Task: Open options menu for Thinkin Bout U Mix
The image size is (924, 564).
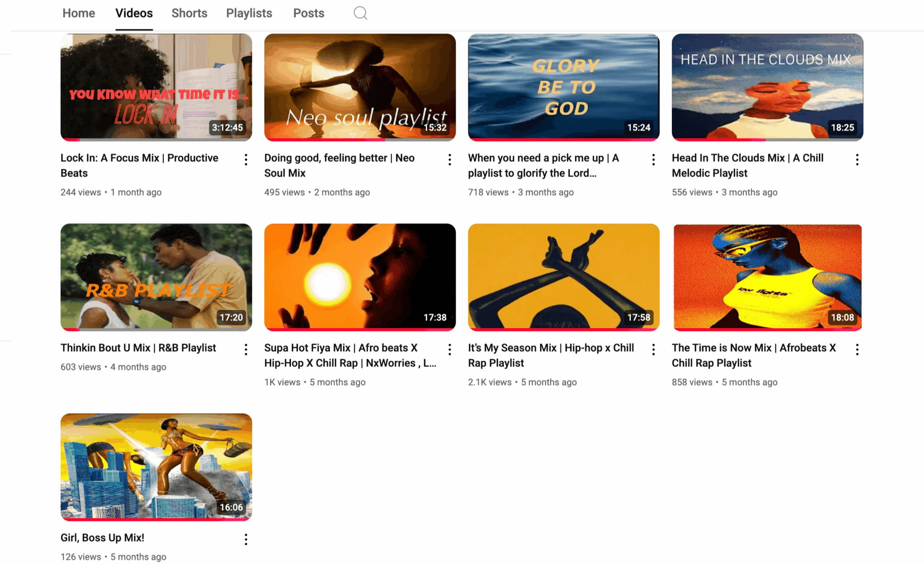Action: tap(246, 349)
